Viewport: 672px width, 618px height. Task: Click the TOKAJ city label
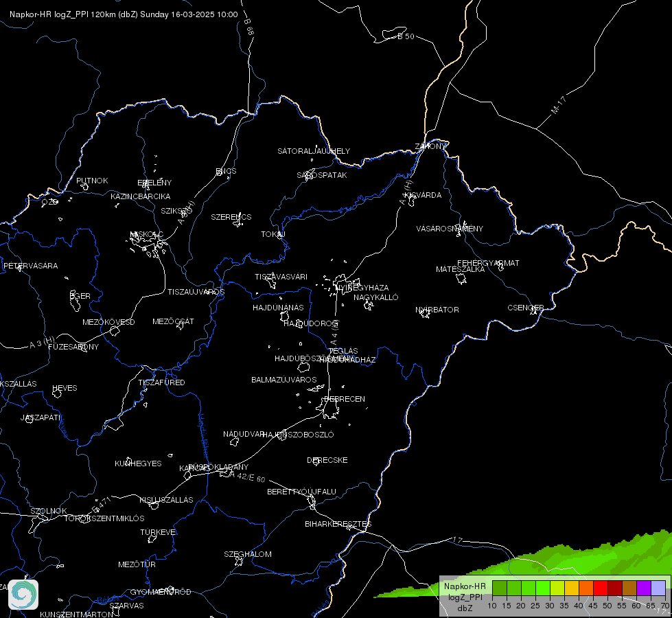click(273, 234)
